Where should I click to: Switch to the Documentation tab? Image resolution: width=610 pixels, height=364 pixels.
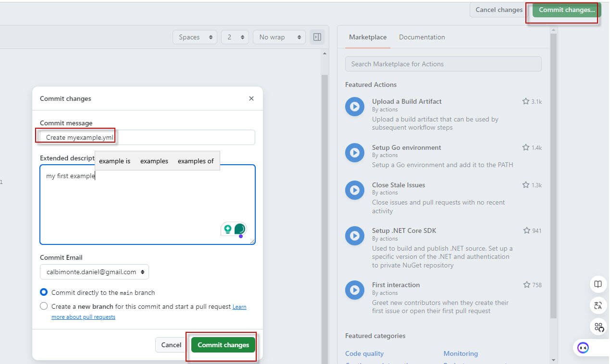(x=422, y=37)
